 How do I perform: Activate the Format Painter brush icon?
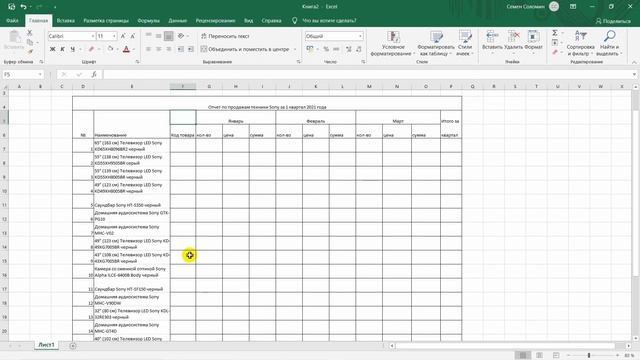(x=30, y=51)
